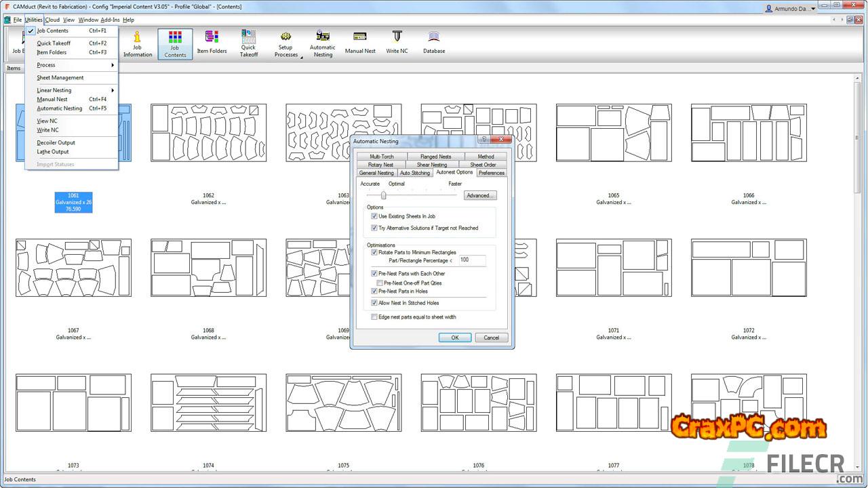The width and height of the screenshot is (868, 488).
Task: Toggle Use Existing Sheets In Job checkbox
Action: 374,216
